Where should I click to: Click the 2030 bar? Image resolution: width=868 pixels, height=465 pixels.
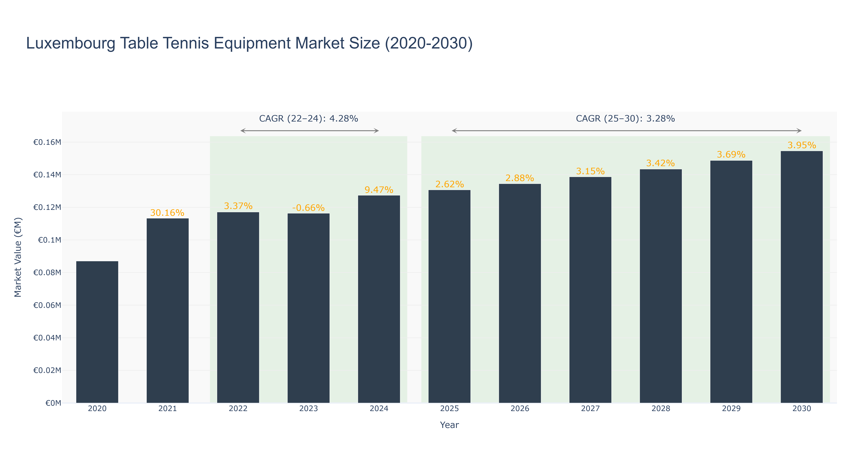[801, 277]
